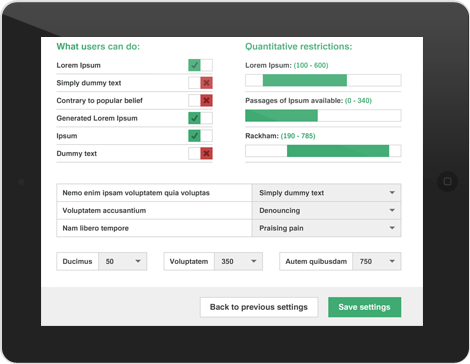Open the Simply dummy text dropdown
Image resolution: width=470 pixels, height=364 pixels.
click(326, 193)
